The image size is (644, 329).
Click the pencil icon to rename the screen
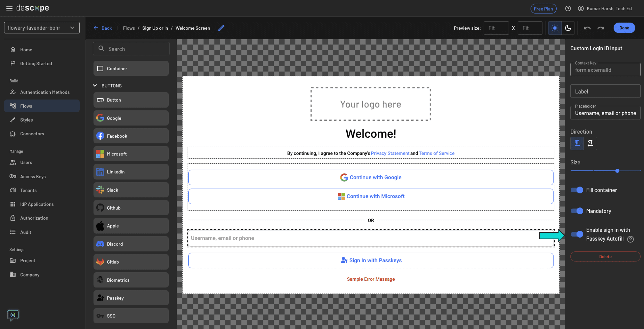221,28
